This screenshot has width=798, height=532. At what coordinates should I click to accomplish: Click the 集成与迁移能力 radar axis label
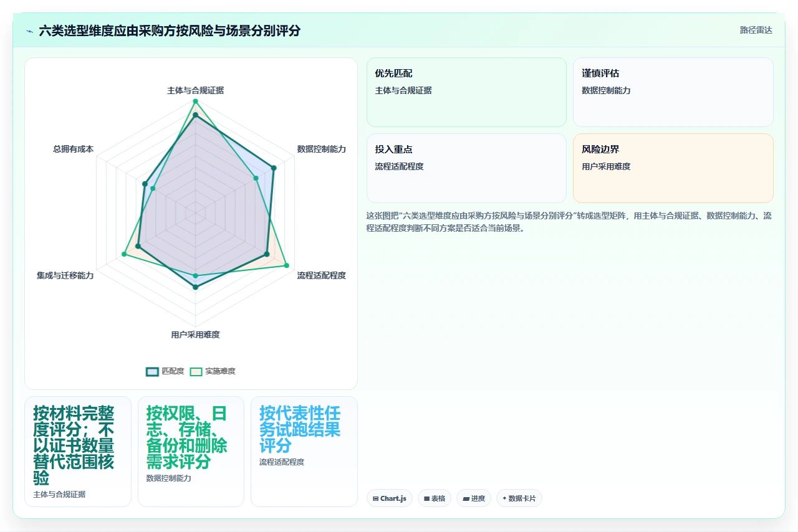(x=65, y=275)
